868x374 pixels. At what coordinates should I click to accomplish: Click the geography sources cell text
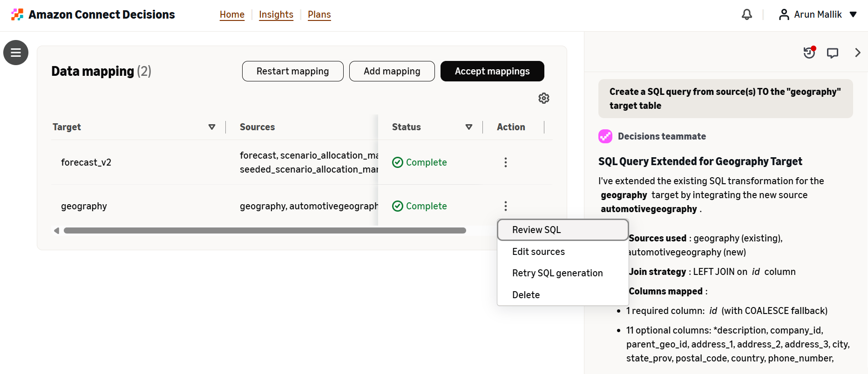[x=309, y=206]
